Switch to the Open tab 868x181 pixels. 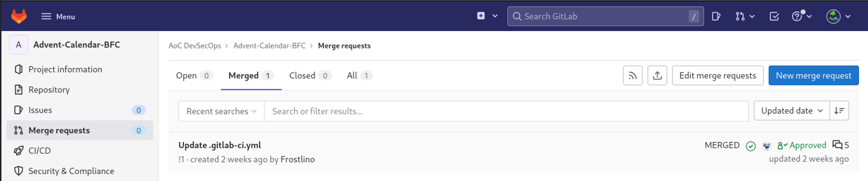tap(194, 75)
